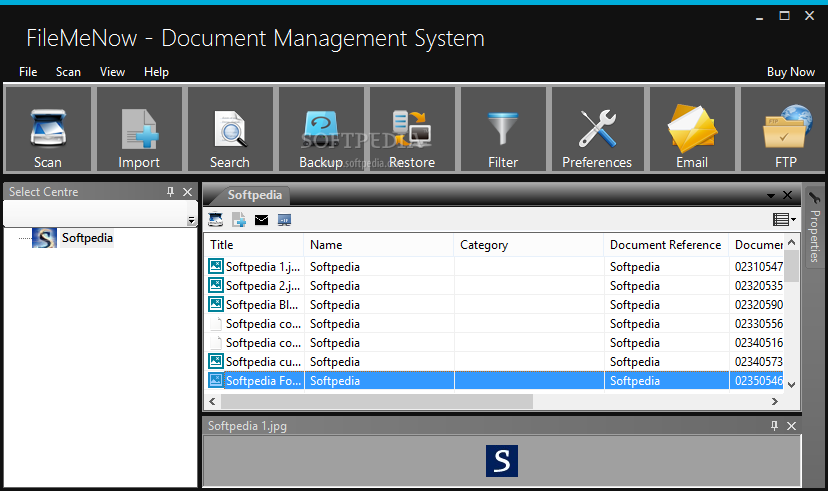Screen dimensions: 828x491
Task: Close the Softpedia 1.jpg preview panel
Action: [791, 426]
